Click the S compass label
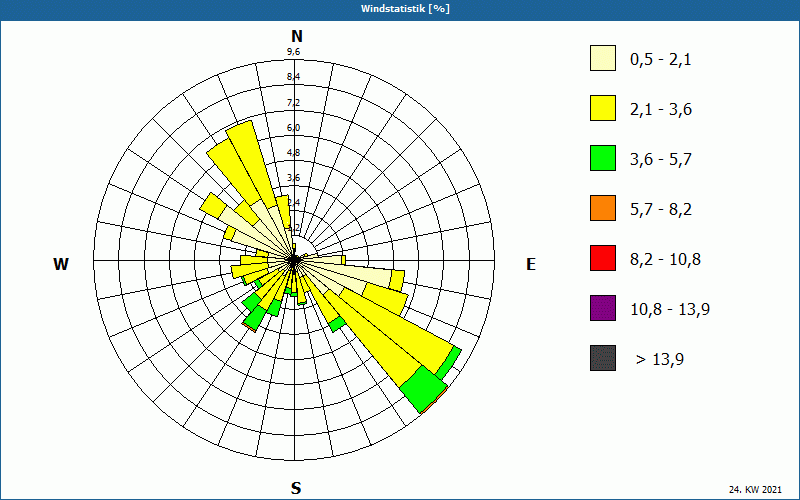Image resolution: width=800 pixels, height=500 pixels. tap(296, 488)
